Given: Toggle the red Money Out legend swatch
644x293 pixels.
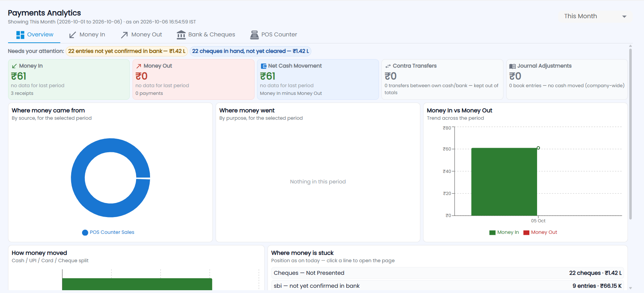Looking at the screenshot, I should (526, 232).
